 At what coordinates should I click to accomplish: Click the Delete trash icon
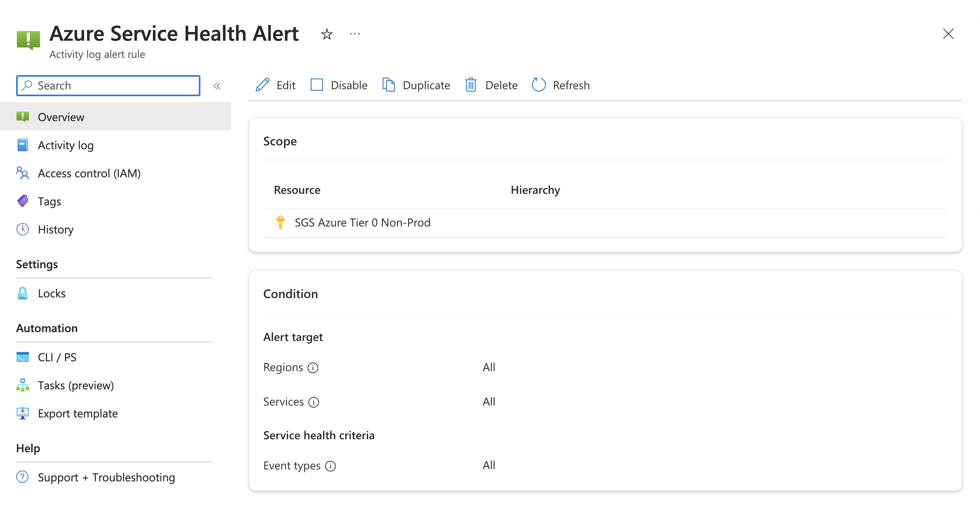tap(471, 85)
